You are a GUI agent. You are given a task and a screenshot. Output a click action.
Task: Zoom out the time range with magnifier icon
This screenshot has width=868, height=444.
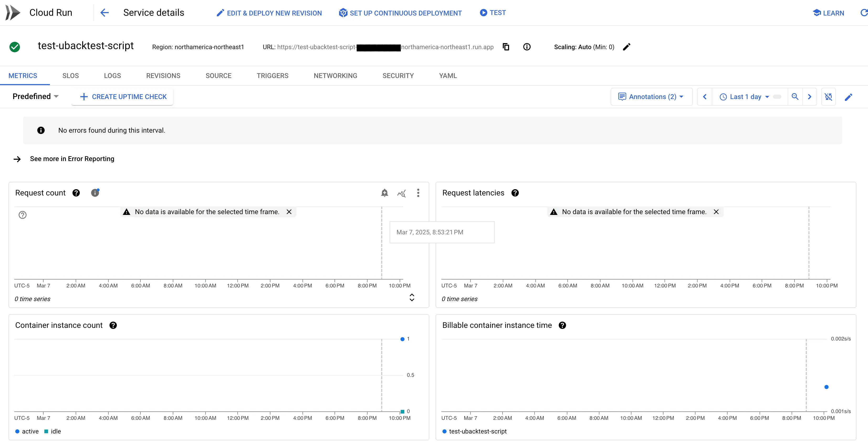pyautogui.click(x=795, y=97)
